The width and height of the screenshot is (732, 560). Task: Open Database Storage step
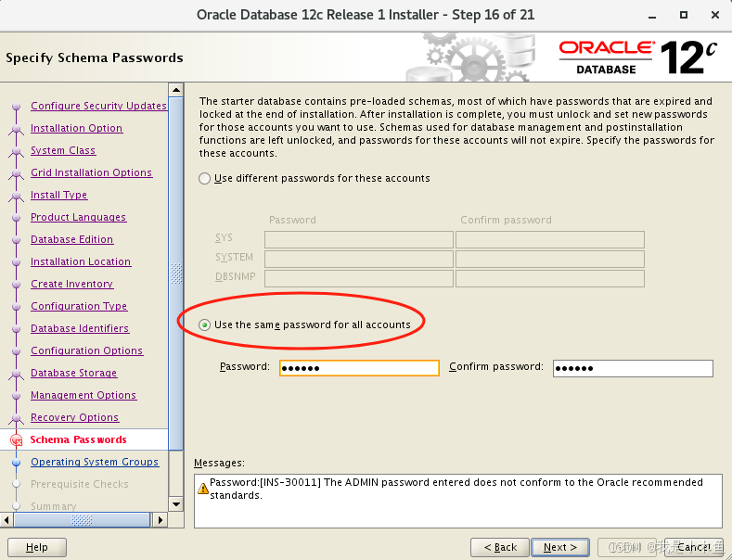click(x=74, y=373)
